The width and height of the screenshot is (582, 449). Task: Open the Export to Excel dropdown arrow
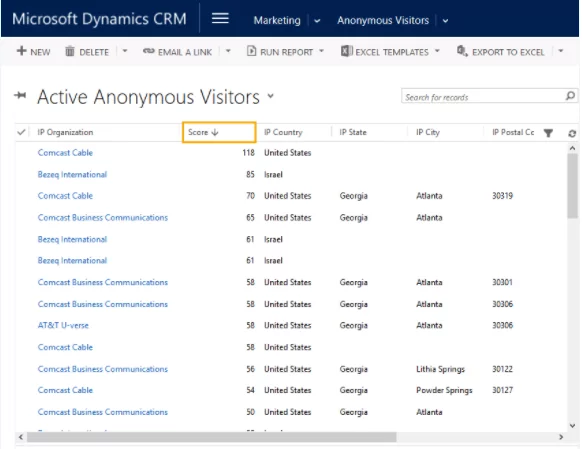(x=560, y=51)
